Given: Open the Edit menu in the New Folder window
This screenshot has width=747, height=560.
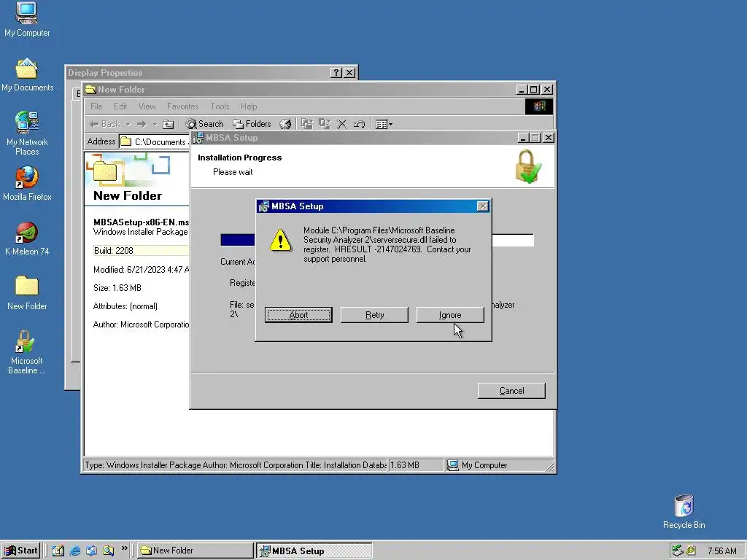Looking at the screenshot, I should point(120,106).
